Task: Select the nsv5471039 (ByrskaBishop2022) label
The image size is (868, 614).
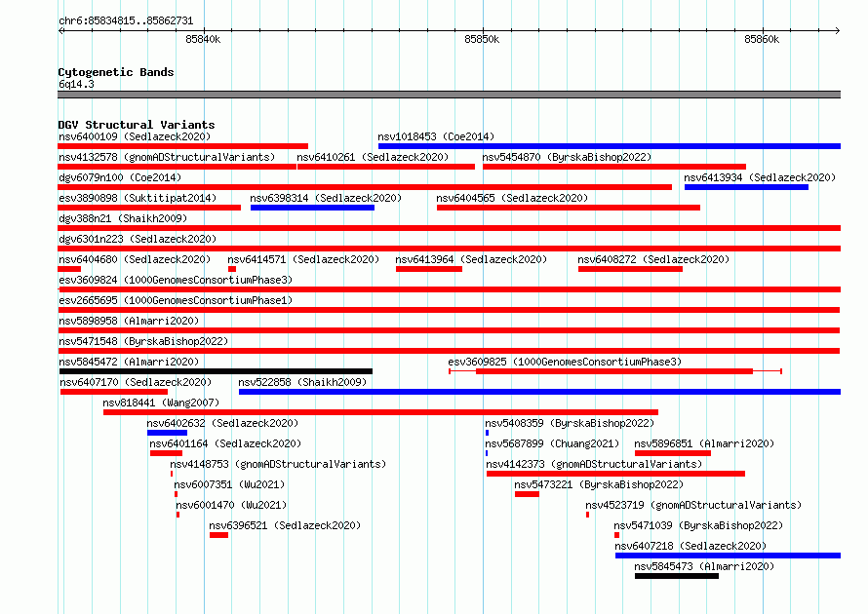Action: point(698,525)
